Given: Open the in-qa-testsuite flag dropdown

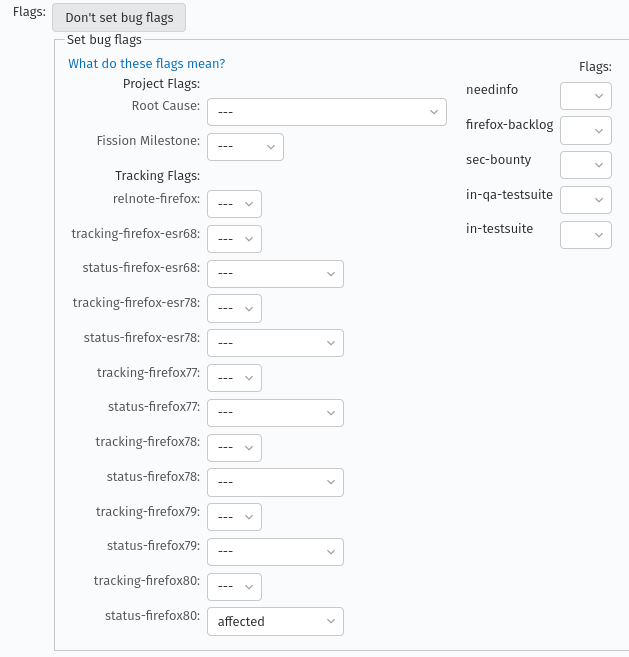Looking at the screenshot, I should pos(585,200).
